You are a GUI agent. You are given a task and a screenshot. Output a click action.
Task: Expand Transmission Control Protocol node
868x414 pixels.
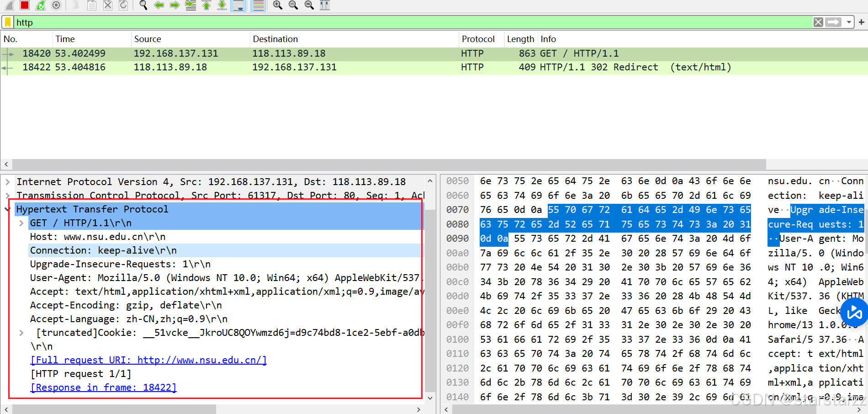pos(7,196)
